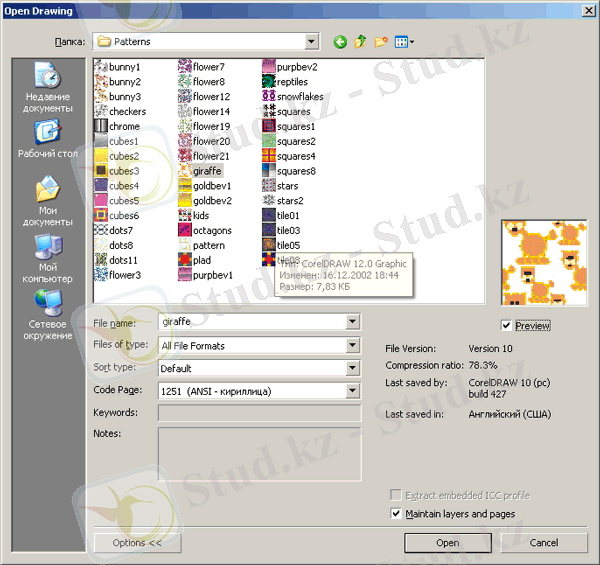Select the cubes6 file icon
This screenshot has height=565, width=600.
101,215
